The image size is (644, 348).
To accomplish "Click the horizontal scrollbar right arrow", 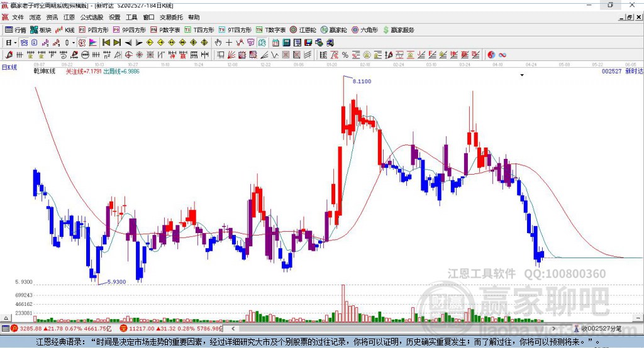I will pos(553,329).
